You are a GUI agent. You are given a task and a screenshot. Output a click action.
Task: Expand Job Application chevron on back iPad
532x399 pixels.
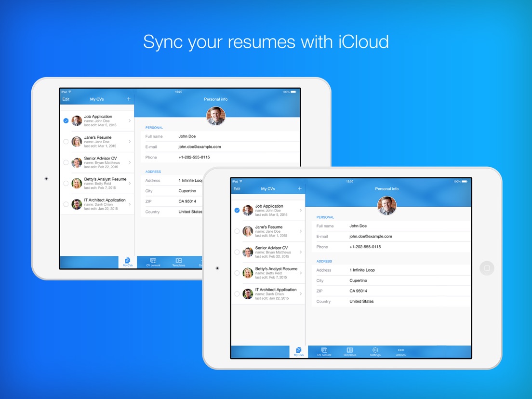point(130,121)
